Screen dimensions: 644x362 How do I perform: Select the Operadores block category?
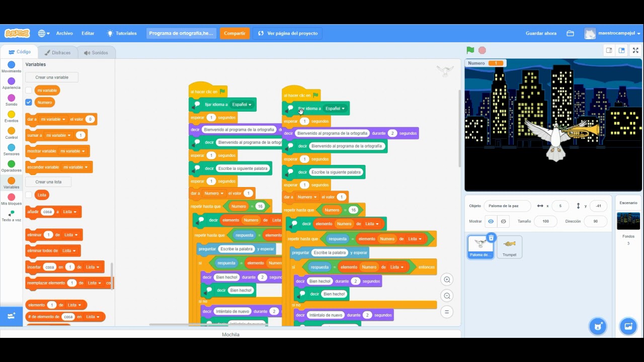click(11, 166)
